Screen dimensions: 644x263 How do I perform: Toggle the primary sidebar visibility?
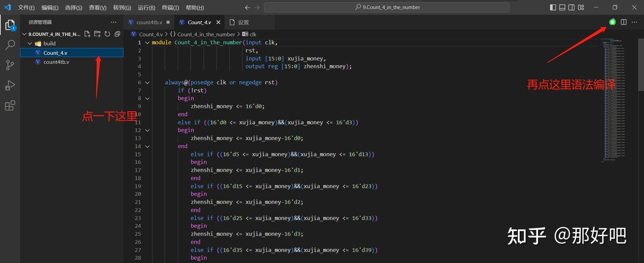[553, 7]
